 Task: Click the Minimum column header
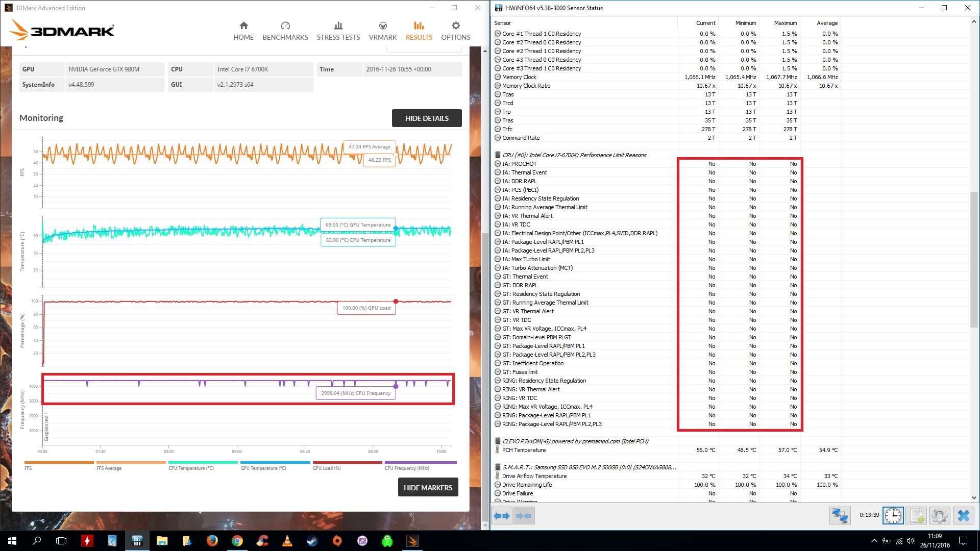[739, 23]
